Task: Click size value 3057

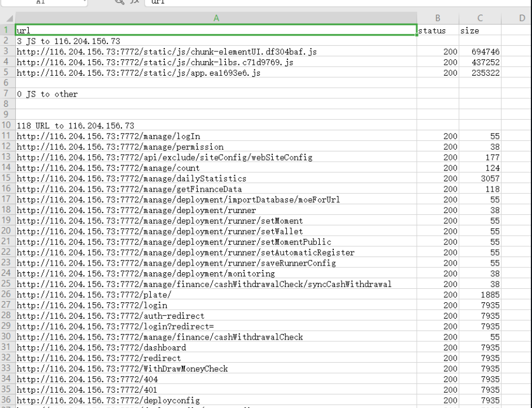Action: (480, 178)
